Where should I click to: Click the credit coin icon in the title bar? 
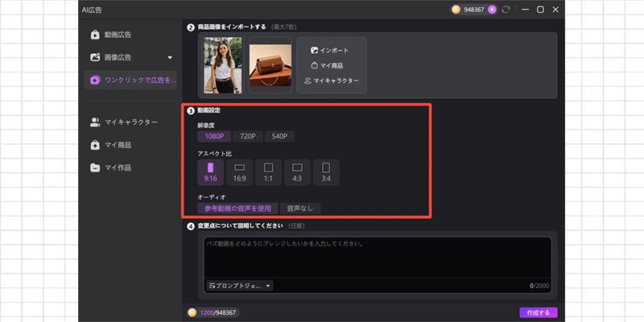coord(456,10)
